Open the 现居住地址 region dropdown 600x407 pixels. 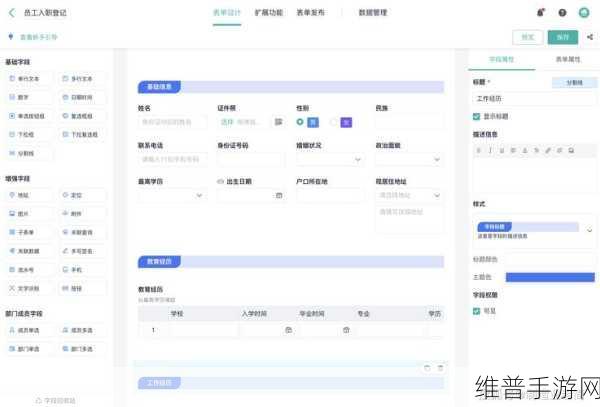[409, 195]
